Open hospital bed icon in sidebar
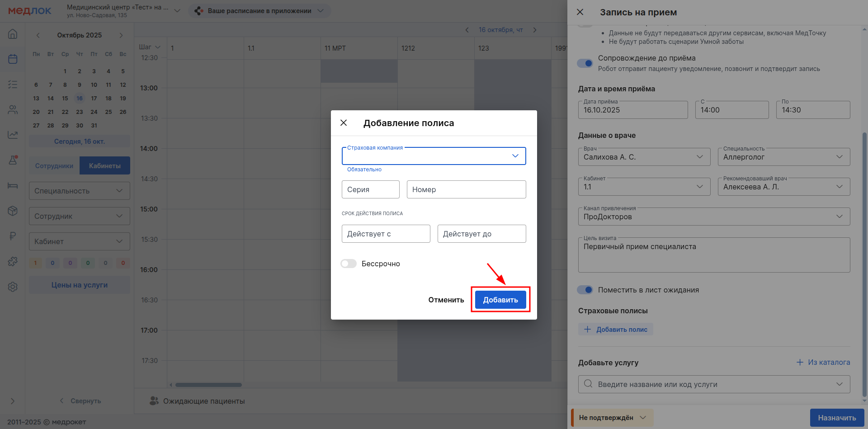 (13, 185)
